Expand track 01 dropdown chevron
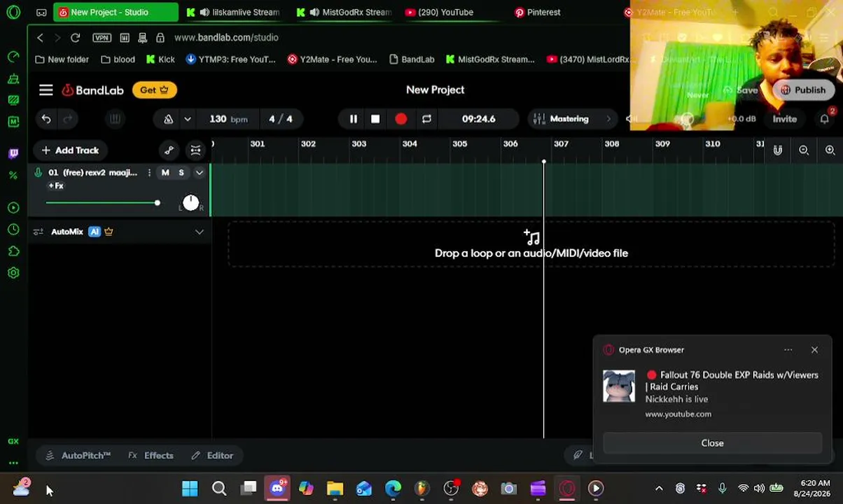843x504 pixels. (200, 172)
